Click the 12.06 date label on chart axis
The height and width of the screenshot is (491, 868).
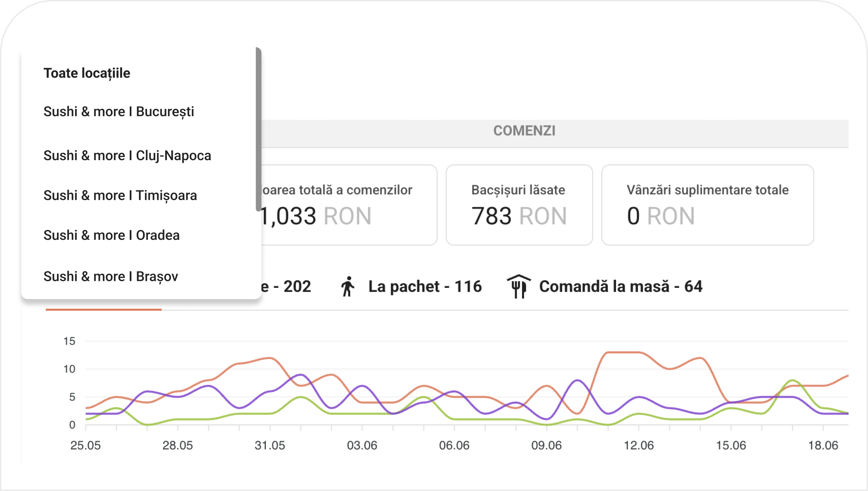click(x=638, y=445)
